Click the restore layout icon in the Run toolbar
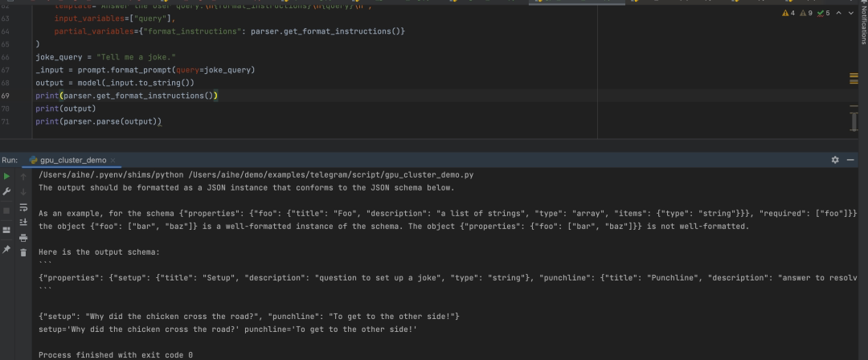 click(x=7, y=230)
